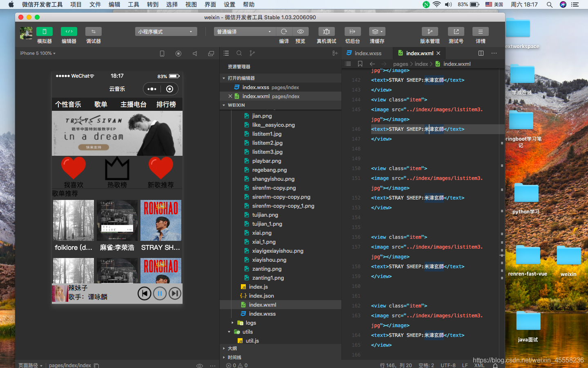Play the previous track in the playbar
588x368 pixels.
click(144, 293)
